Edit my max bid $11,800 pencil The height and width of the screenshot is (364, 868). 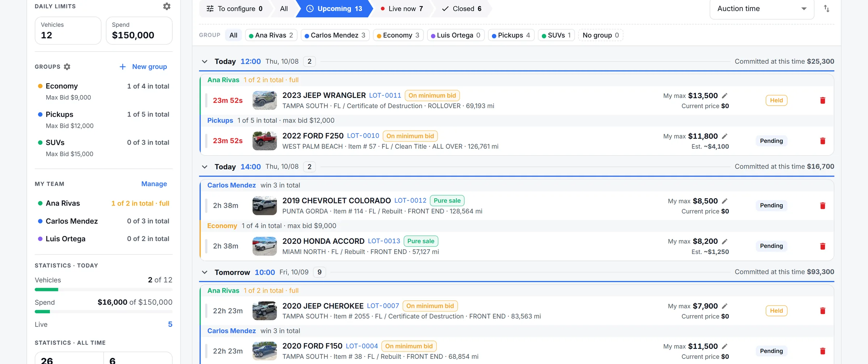point(724,136)
